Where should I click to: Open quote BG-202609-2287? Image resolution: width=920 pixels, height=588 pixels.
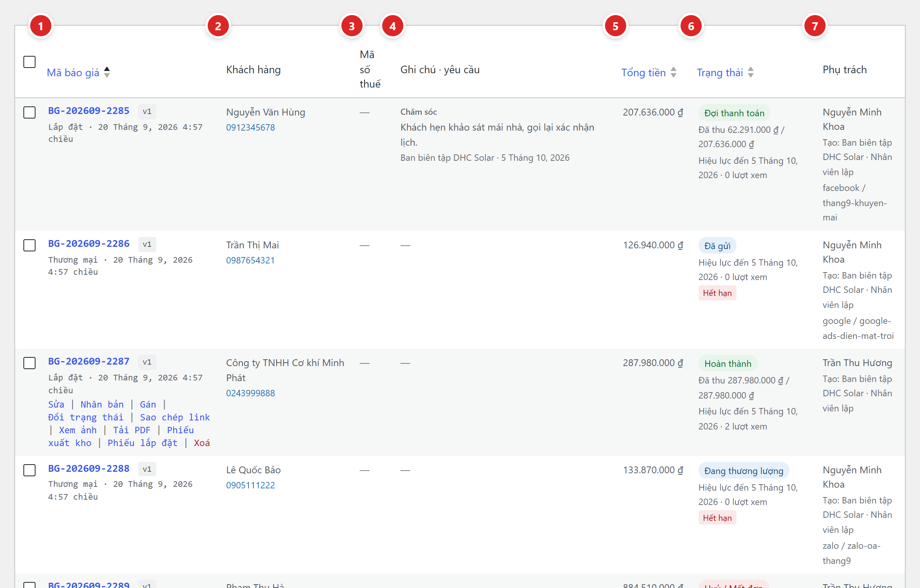[x=89, y=361]
